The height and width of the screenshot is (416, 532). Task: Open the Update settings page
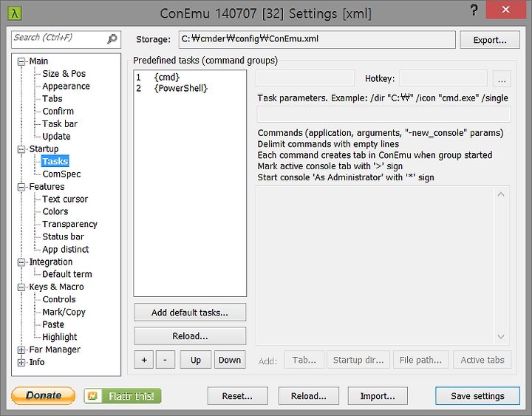point(56,137)
